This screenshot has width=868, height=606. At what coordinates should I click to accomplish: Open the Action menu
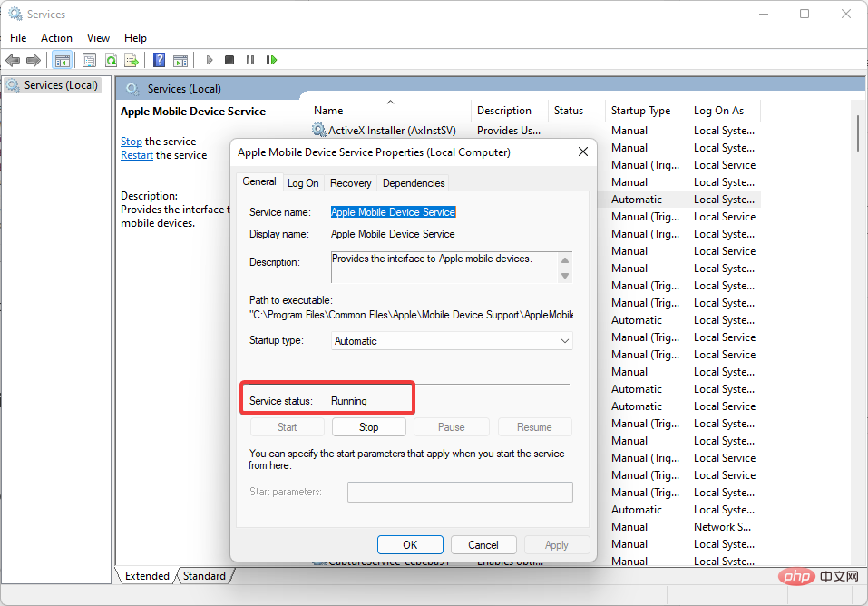[x=56, y=38]
